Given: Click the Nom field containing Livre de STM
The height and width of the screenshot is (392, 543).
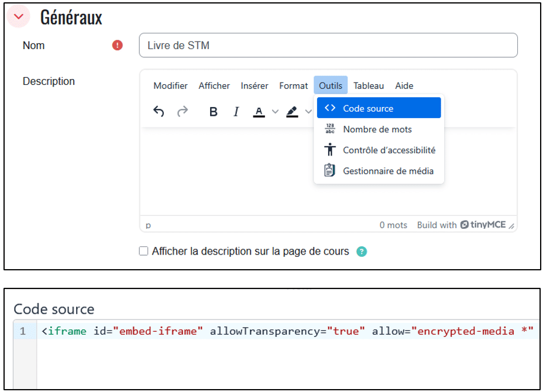Looking at the screenshot, I should (328, 46).
